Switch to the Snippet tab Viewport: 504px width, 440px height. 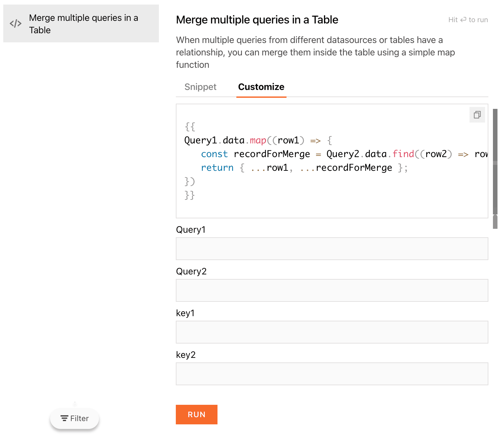click(x=200, y=87)
